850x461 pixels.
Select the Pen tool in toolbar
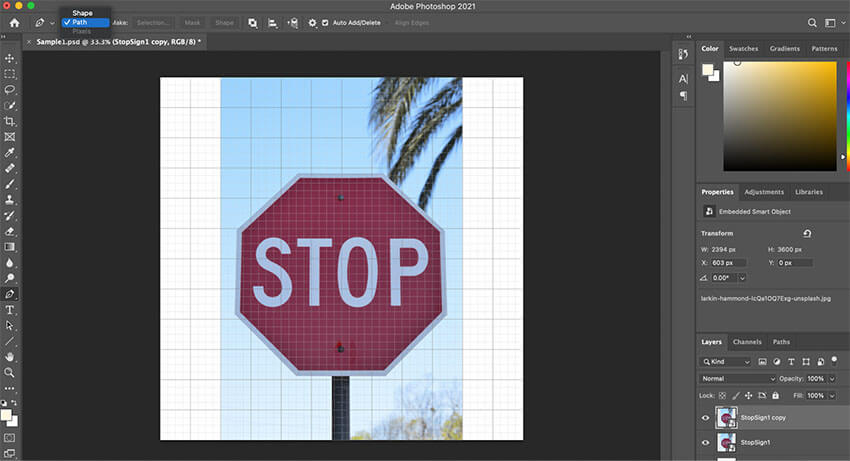[x=10, y=294]
